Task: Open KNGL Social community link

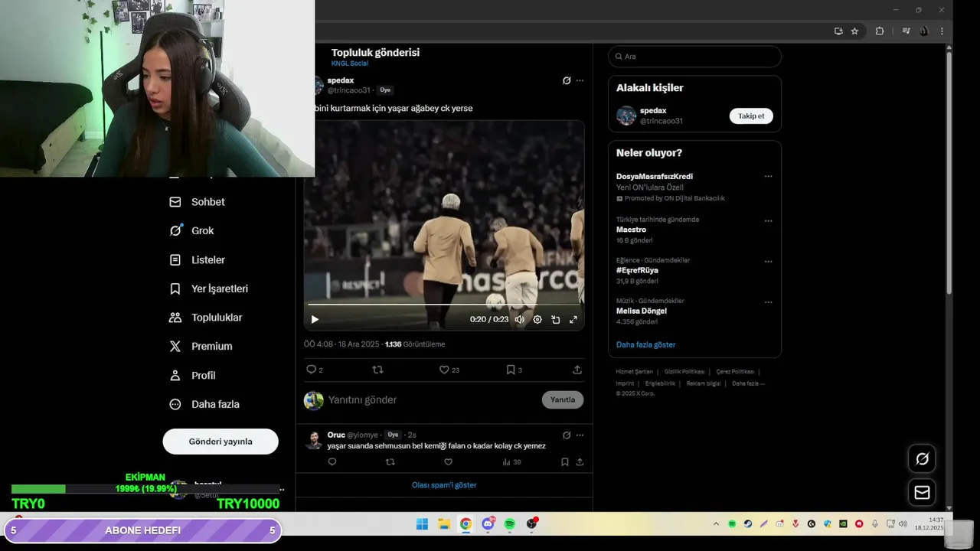Action: coord(350,64)
